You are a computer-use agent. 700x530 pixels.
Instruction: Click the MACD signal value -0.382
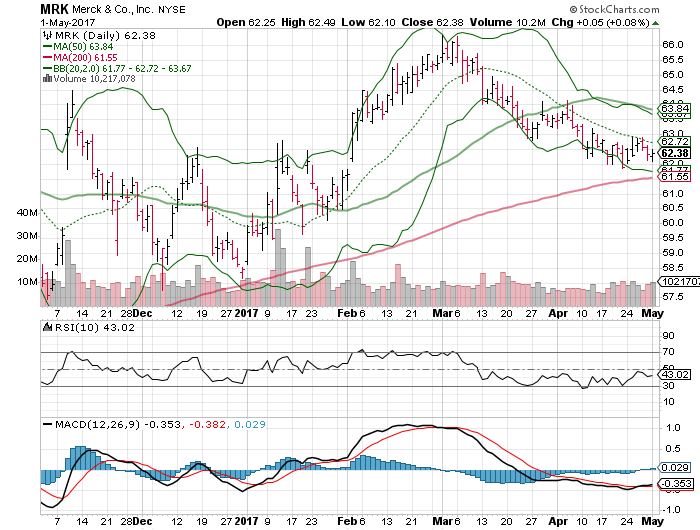click(208, 424)
